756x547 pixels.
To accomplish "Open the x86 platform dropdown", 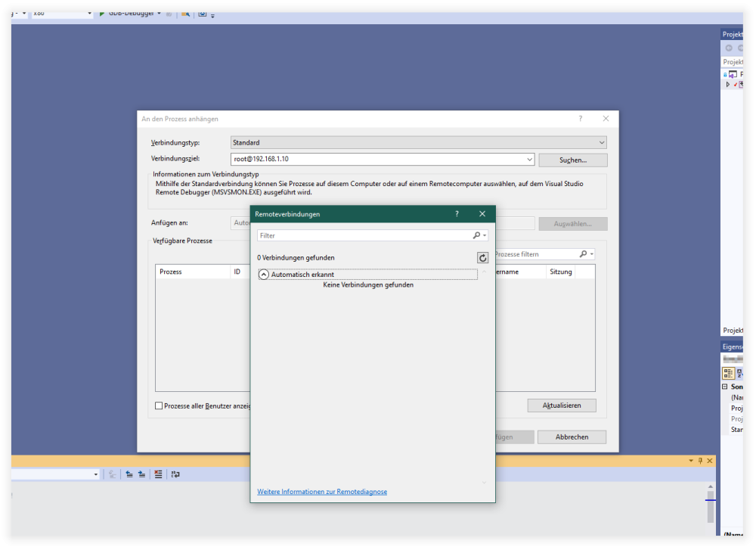I will click(89, 13).
